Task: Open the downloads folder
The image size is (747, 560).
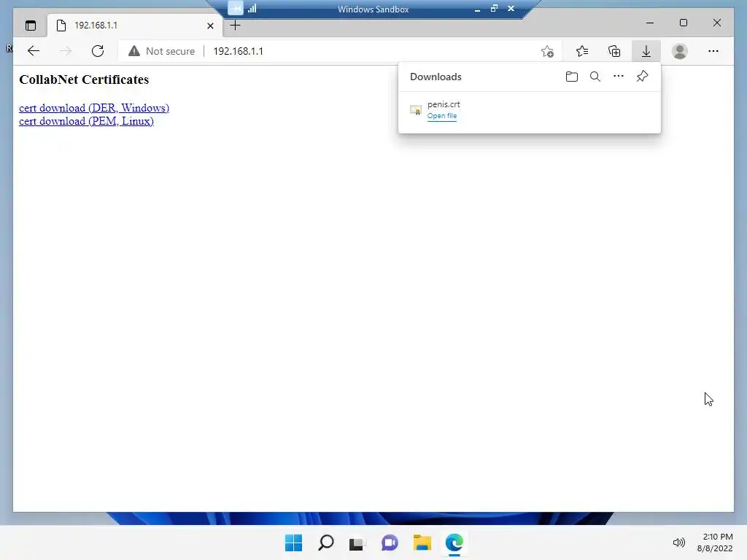Action: 572,77
